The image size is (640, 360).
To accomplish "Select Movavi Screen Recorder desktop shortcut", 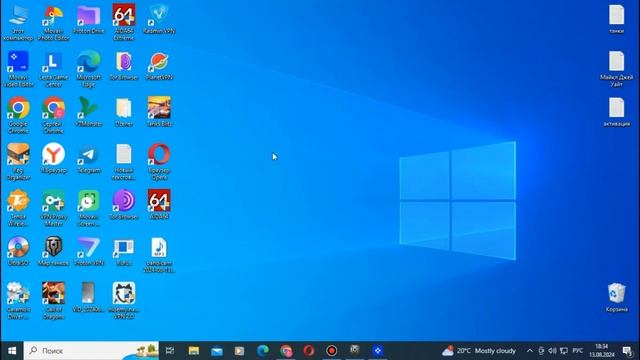I will (89, 208).
